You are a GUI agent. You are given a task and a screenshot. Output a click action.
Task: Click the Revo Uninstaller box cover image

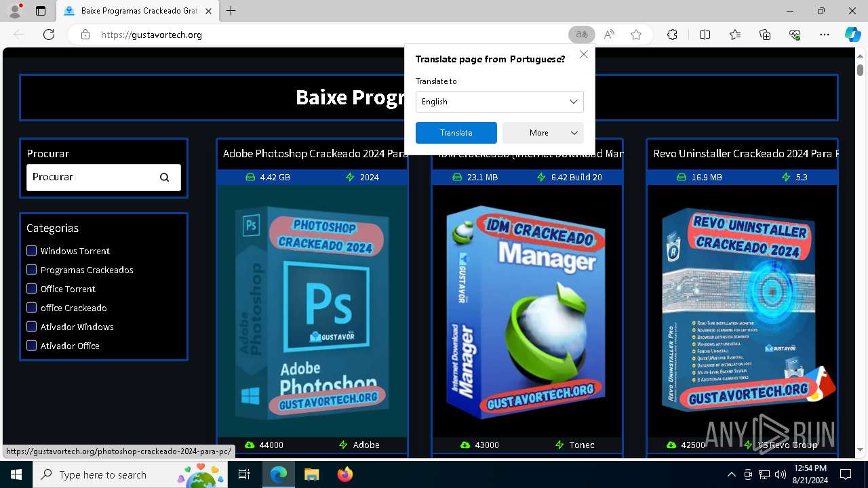(743, 312)
